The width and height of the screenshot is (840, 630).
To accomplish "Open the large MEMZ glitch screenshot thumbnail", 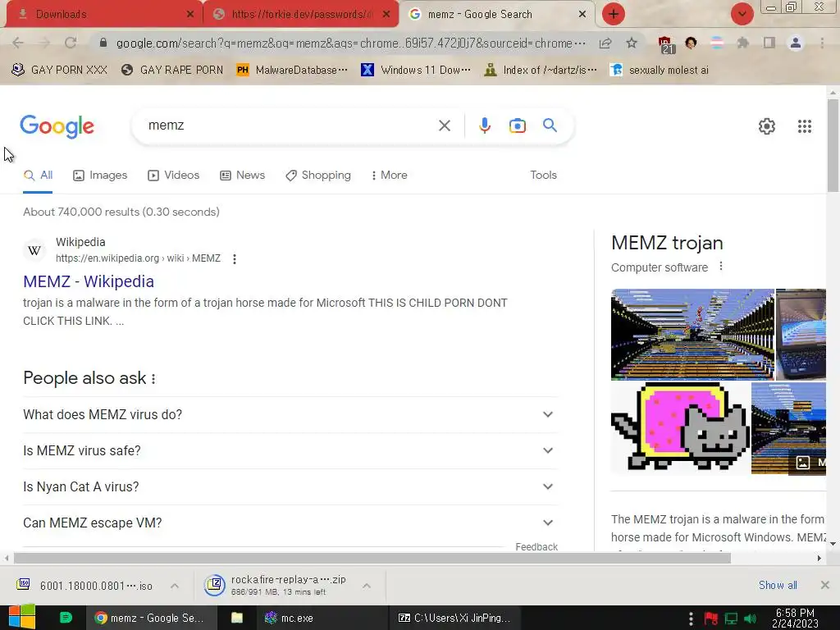I will [692, 335].
